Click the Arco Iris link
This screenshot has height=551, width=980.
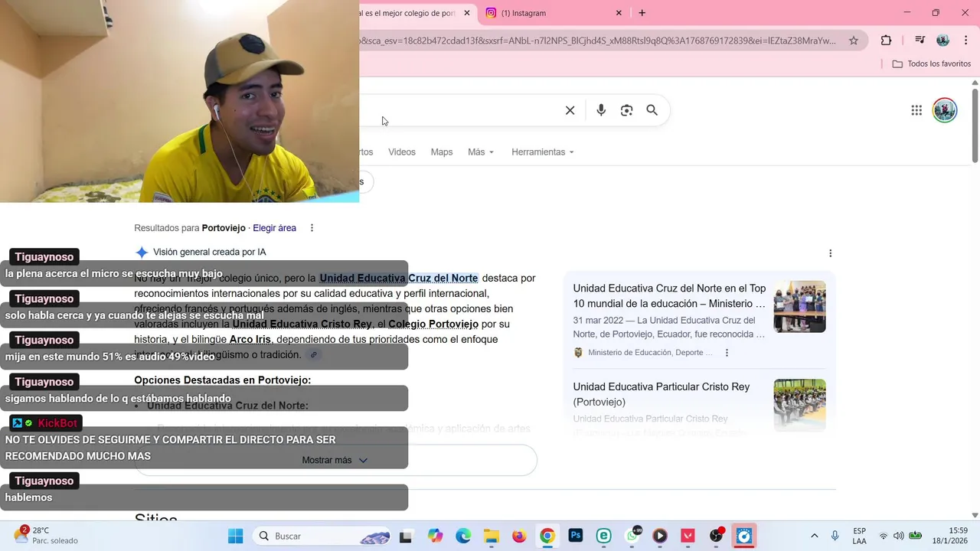coord(250,340)
